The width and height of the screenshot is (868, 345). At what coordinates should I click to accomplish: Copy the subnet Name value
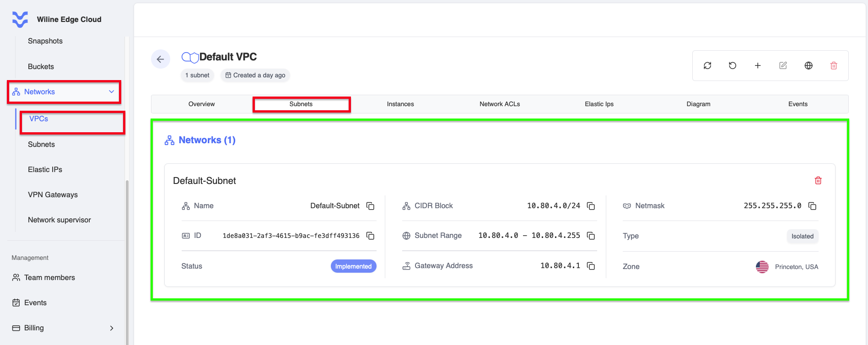pos(371,206)
